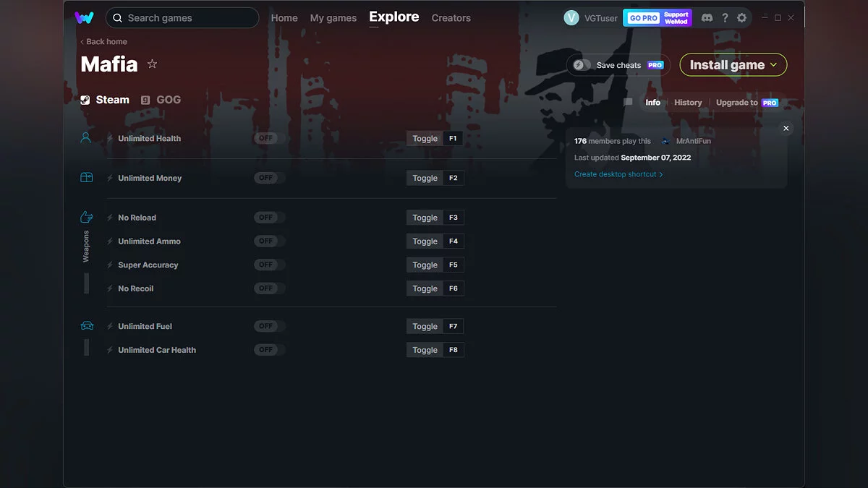
Task: Go to My games menu
Action: 333,18
